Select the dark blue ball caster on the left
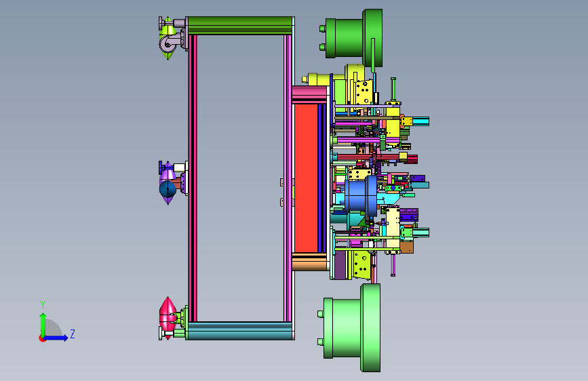 pyautogui.click(x=168, y=188)
